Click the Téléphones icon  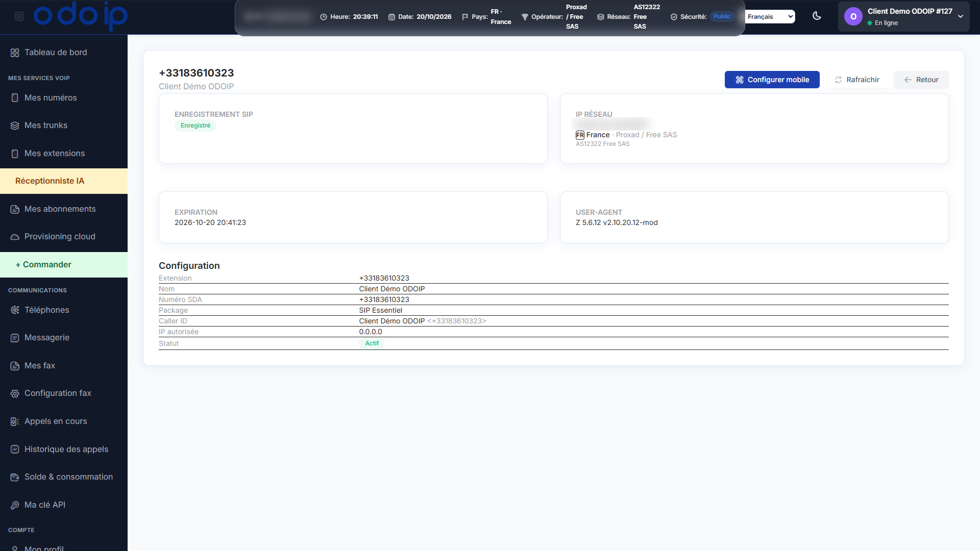15,310
